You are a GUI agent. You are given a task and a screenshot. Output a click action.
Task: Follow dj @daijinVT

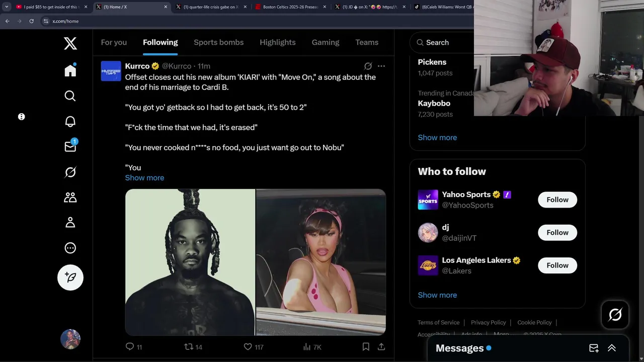(557, 232)
